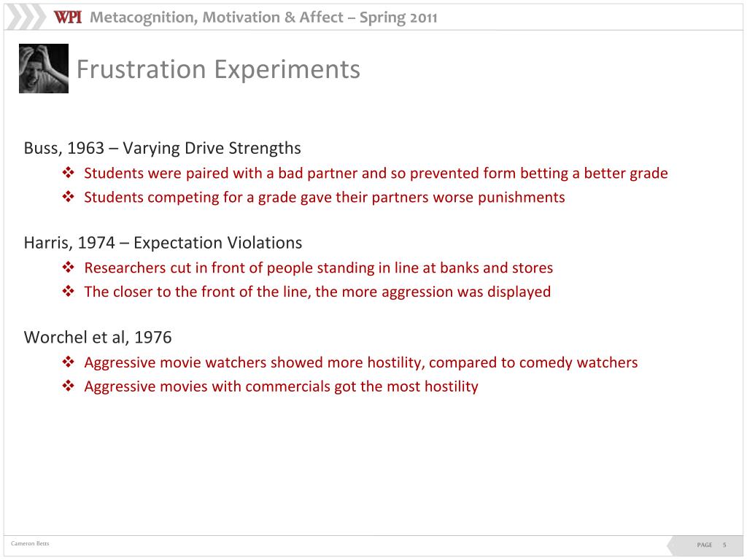The width and height of the screenshot is (747, 560).
Task: Click the line about cutting in line at banks
Action: coord(318,268)
